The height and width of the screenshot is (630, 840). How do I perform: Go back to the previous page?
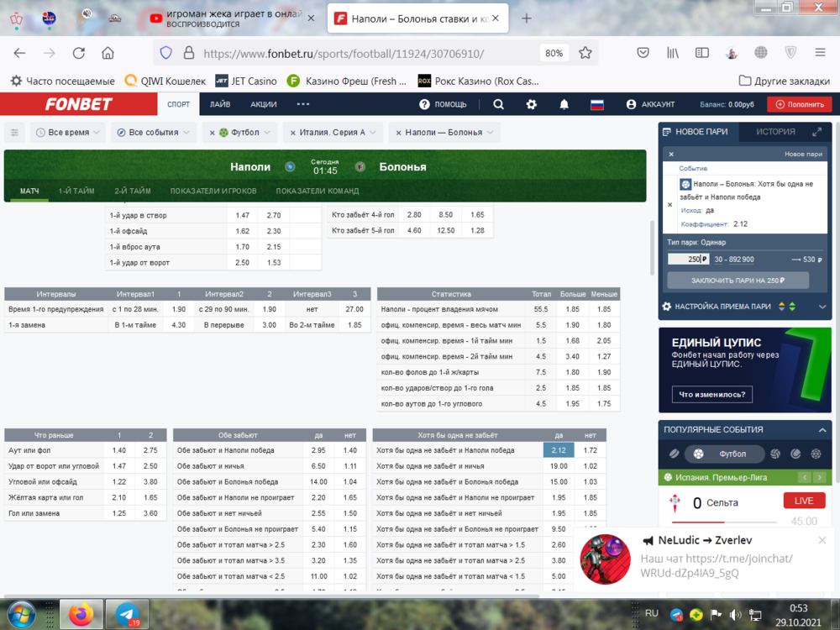(x=20, y=53)
